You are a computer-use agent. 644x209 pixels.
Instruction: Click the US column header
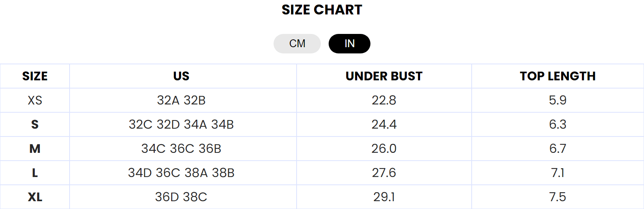click(x=181, y=76)
